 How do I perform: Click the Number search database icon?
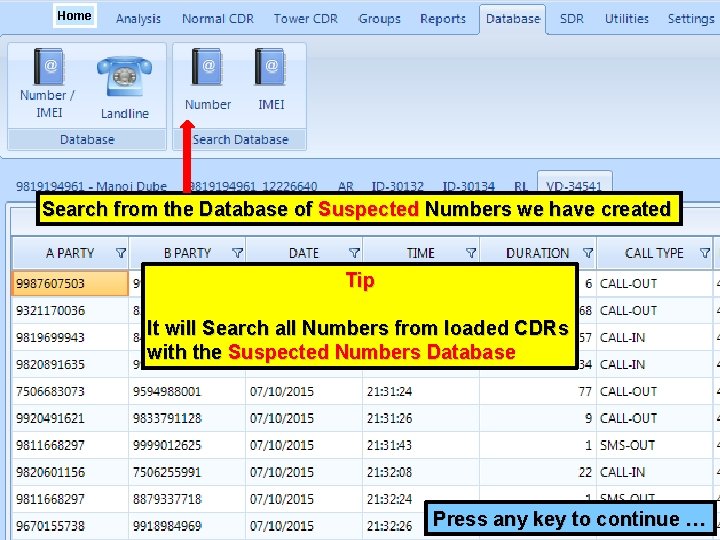click(x=208, y=79)
